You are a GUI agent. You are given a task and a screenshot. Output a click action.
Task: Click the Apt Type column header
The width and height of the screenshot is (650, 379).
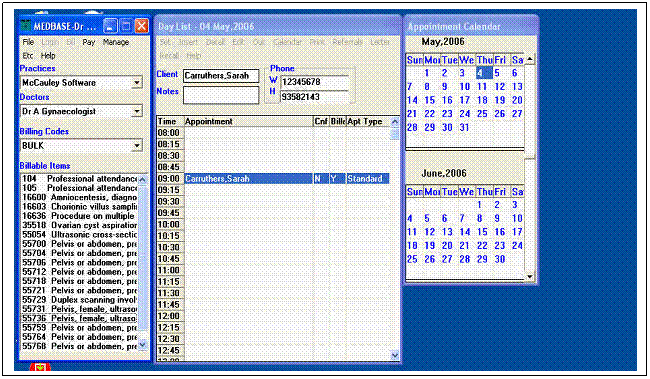pos(368,121)
